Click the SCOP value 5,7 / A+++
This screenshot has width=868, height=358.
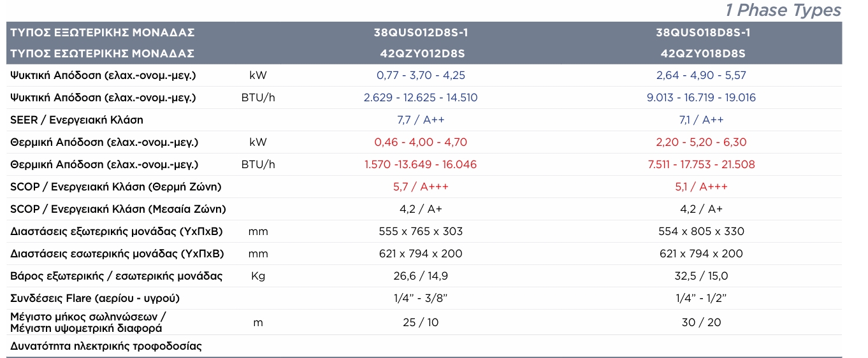pyautogui.click(x=421, y=187)
